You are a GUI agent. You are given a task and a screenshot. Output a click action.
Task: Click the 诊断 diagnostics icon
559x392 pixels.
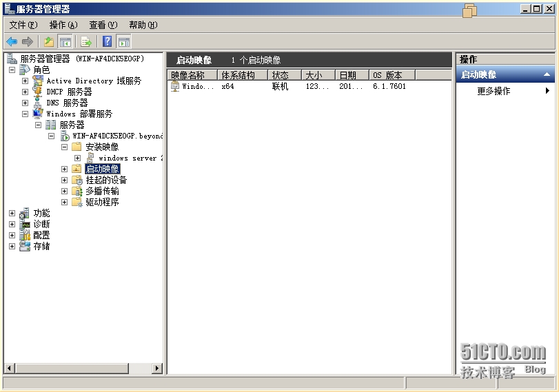(25, 224)
